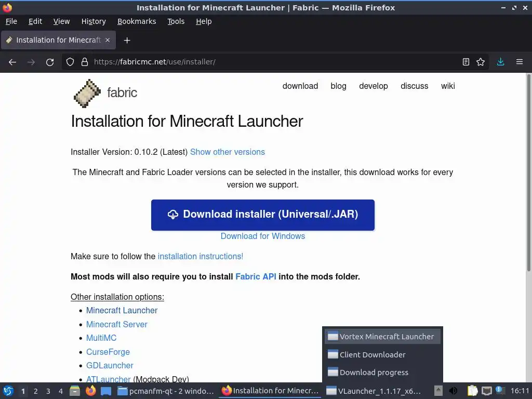Click the show desktop taskbar icon
This screenshot has height=399, width=532.
(x=106, y=391)
